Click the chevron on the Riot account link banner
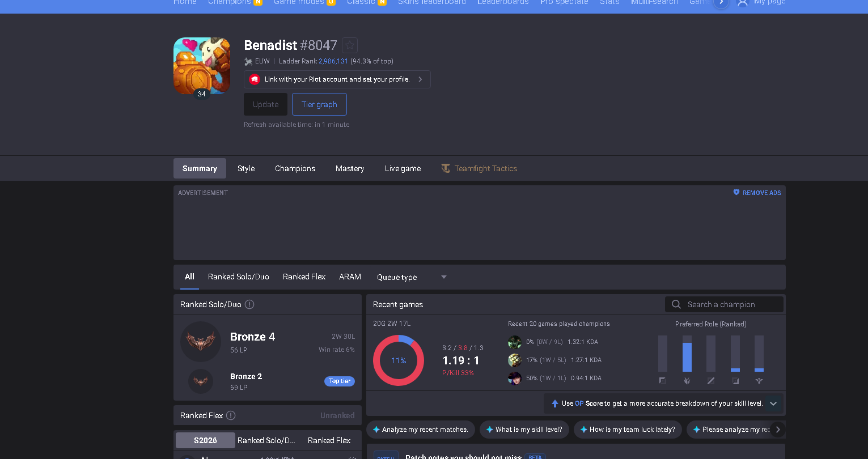Screen dimensions: 868x459 (x=420, y=79)
